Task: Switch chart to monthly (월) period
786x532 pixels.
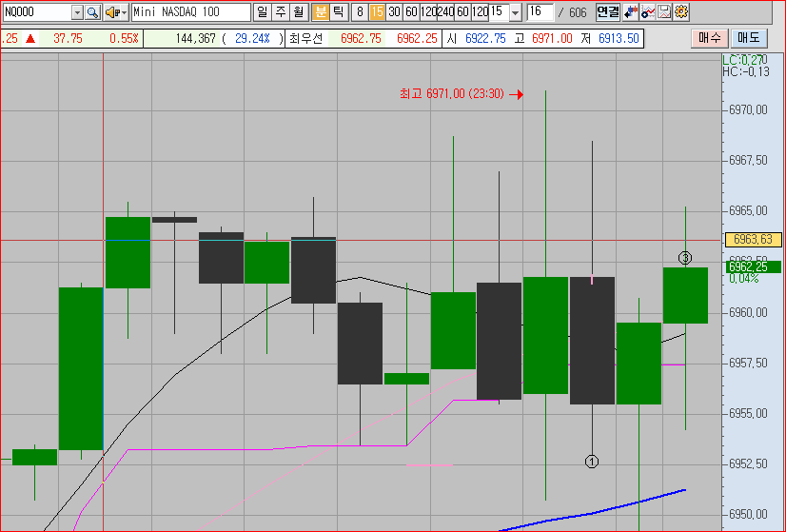Action: point(299,12)
